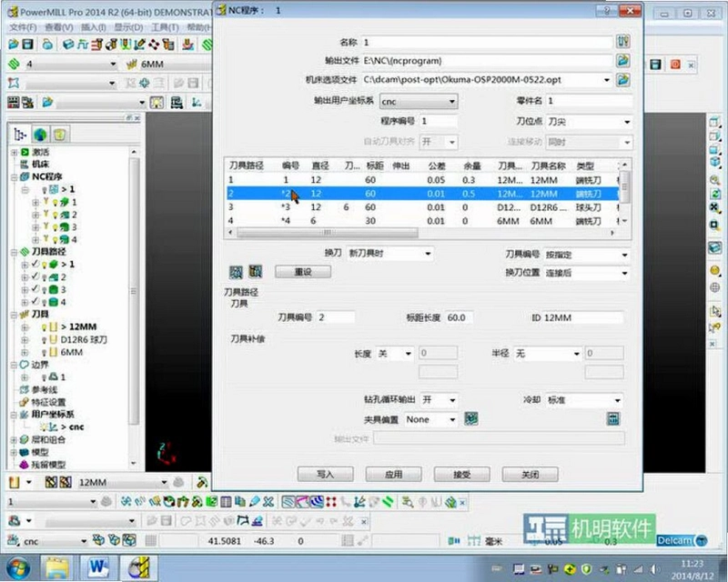Click the 关闭 button
Viewport: 728px width, 582px height.
531,475
